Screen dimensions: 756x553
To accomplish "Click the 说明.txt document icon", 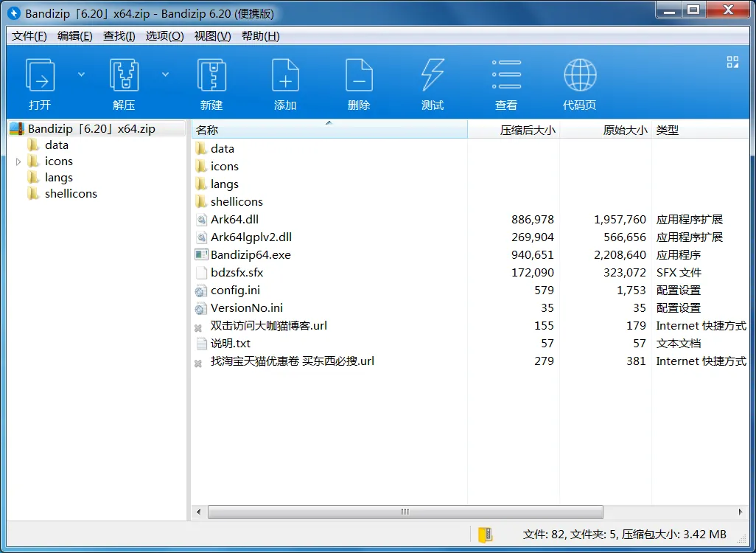I will pyautogui.click(x=201, y=344).
